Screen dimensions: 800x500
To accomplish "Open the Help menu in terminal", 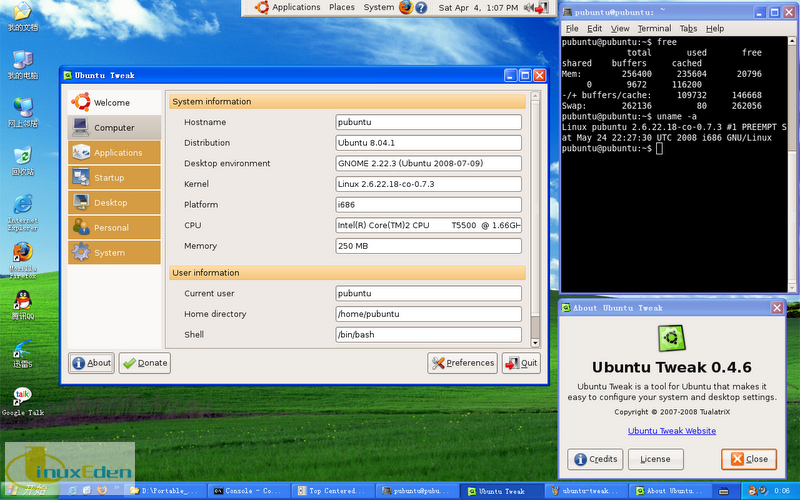I will tap(715, 29).
